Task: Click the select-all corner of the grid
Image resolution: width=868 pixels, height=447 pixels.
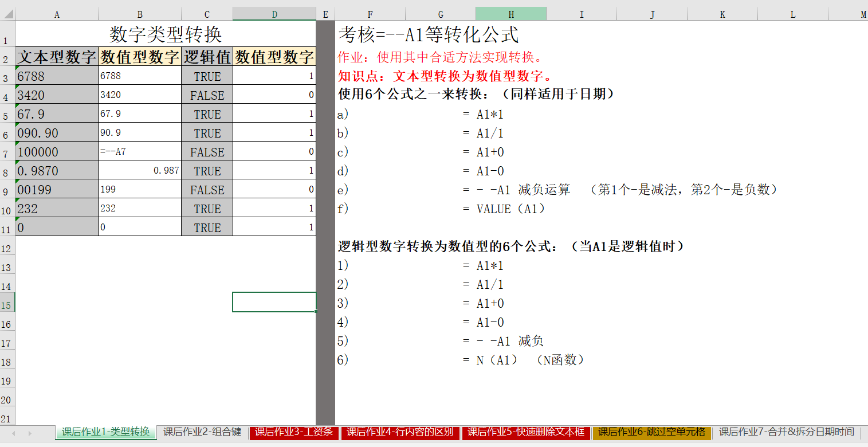Action: click(7, 14)
